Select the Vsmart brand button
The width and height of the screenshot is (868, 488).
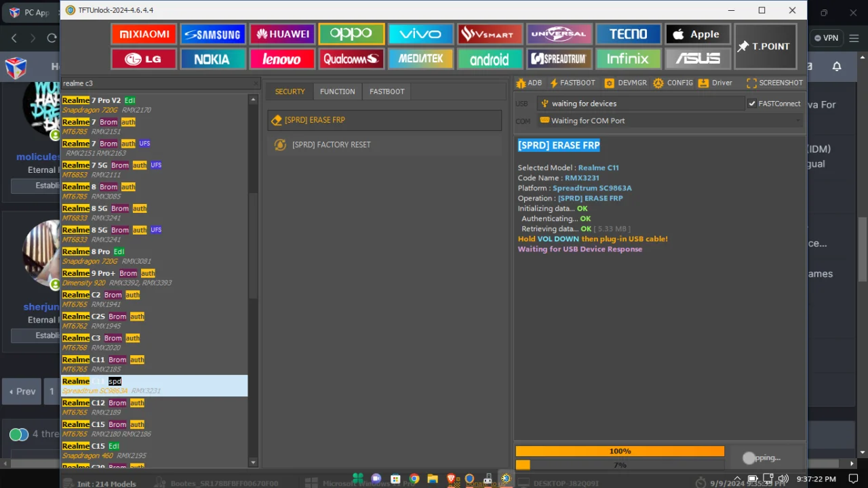[490, 34]
